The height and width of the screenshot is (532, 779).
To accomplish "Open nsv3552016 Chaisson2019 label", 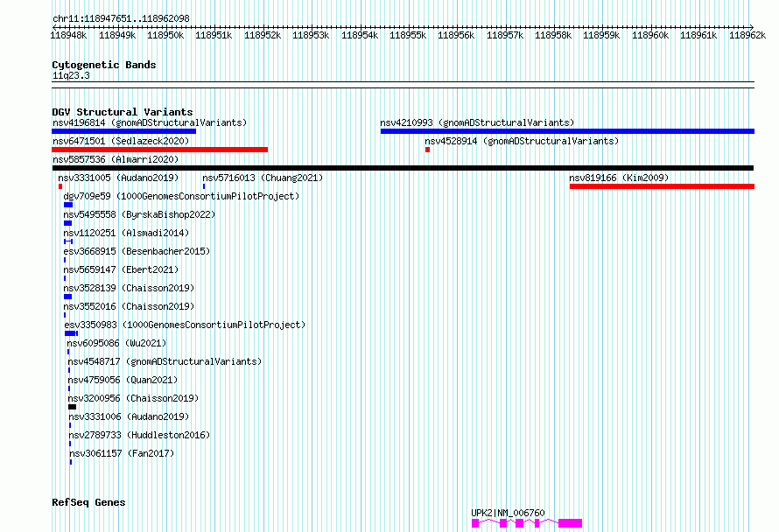I will point(129,306).
